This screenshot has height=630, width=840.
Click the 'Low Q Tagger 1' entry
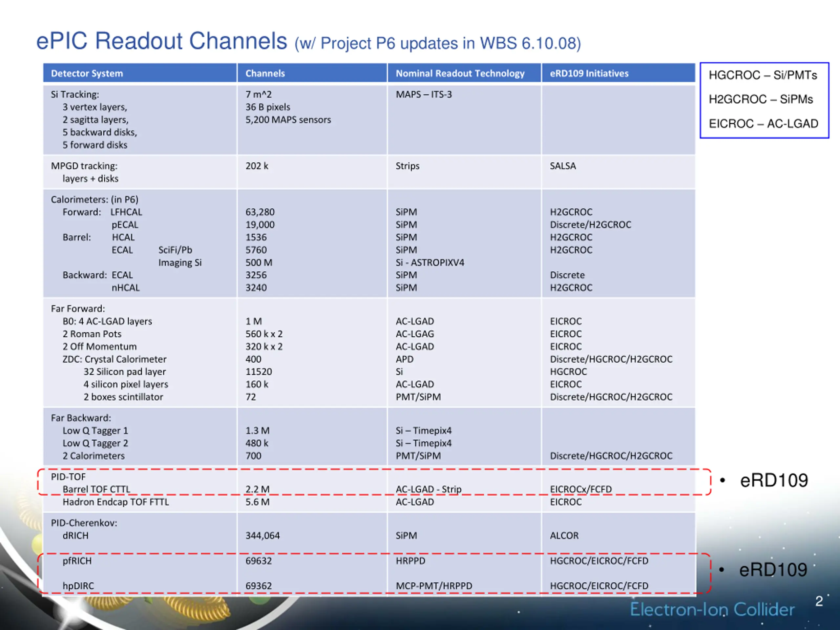(96, 430)
